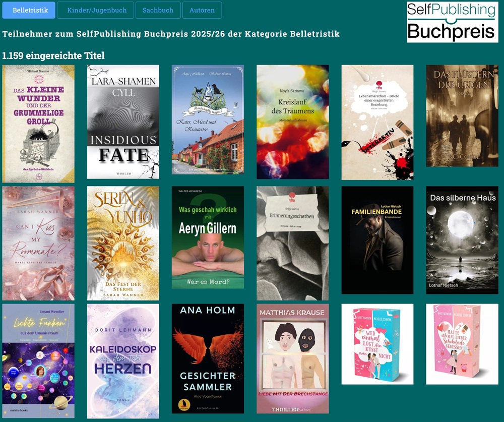This screenshot has width=504, height=422.
Task: Select Das Flüstern der Geigen cover
Action: click(462, 115)
